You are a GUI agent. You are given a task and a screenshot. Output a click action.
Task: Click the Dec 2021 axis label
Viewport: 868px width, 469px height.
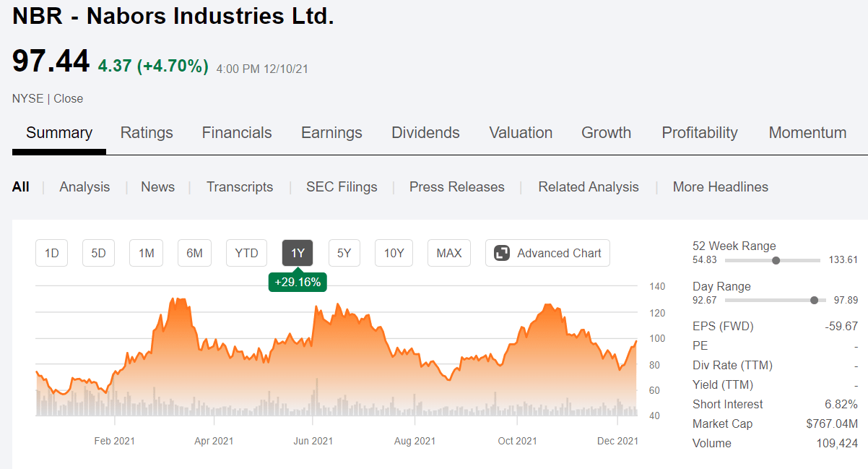(618, 441)
